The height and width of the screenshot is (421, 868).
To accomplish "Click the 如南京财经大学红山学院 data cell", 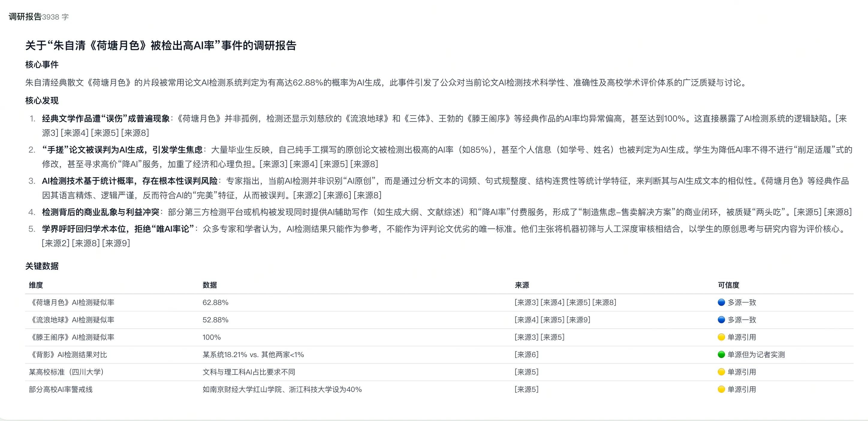I will [x=282, y=389].
